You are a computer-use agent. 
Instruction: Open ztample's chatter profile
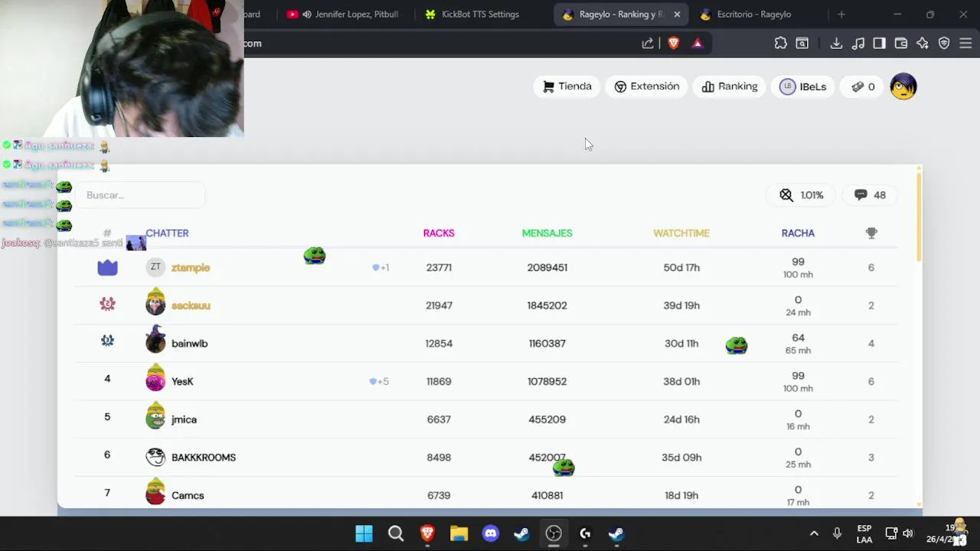[x=191, y=268]
